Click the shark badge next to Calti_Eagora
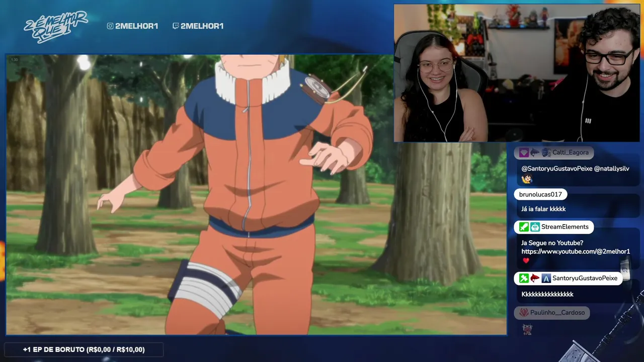Screen dimensions: 644x362 coord(535,152)
